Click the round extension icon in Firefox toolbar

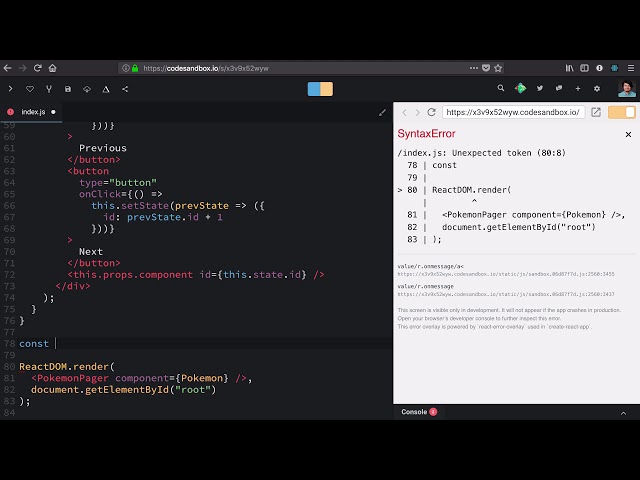(x=599, y=68)
